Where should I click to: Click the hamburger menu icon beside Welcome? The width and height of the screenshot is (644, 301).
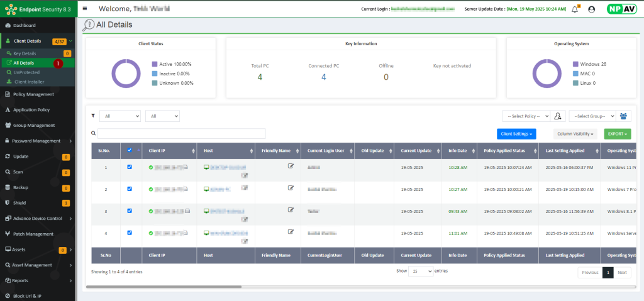point(85,9)
